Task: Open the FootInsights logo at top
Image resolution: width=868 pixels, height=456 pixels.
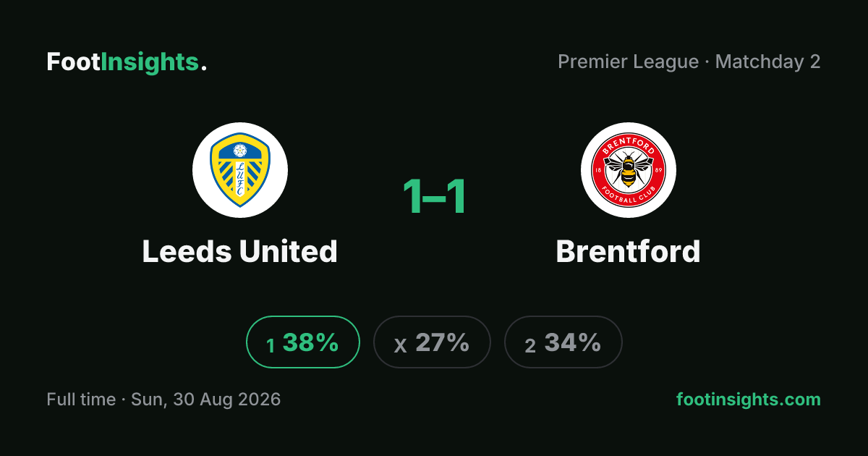Action: [127, 62]
